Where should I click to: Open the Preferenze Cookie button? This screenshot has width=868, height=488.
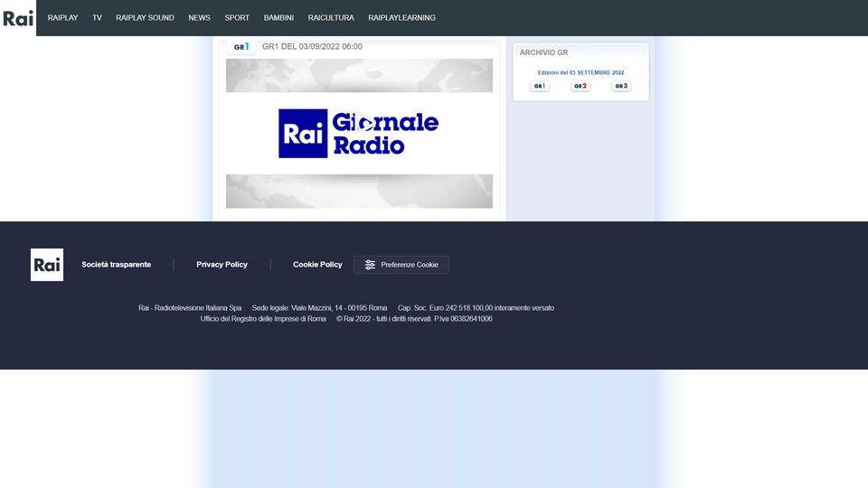(401, 265)
